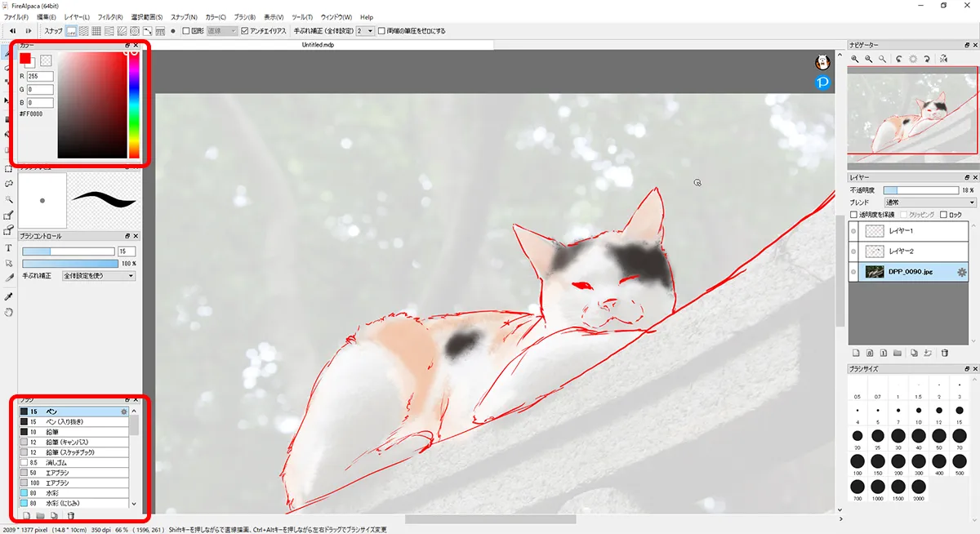This screenshot has width=980, height=534.
Task: Click the delete layer trash icon
Action: click(x=944, y=353)
